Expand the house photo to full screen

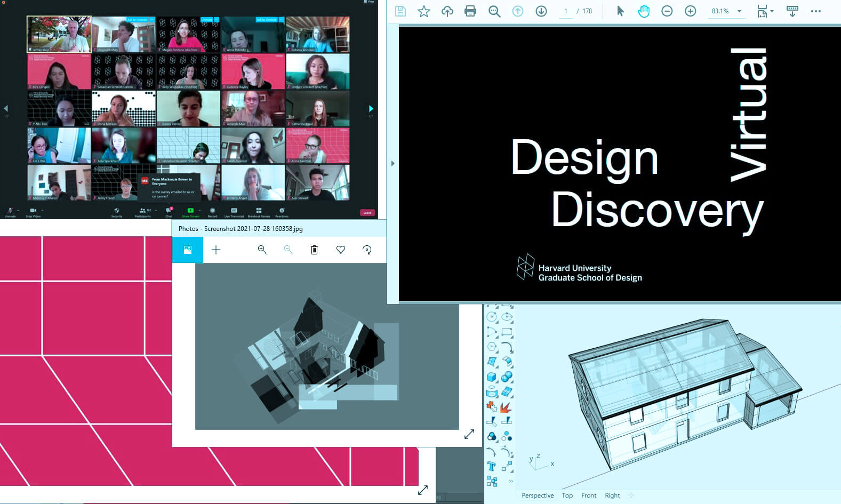pos(469,434)
